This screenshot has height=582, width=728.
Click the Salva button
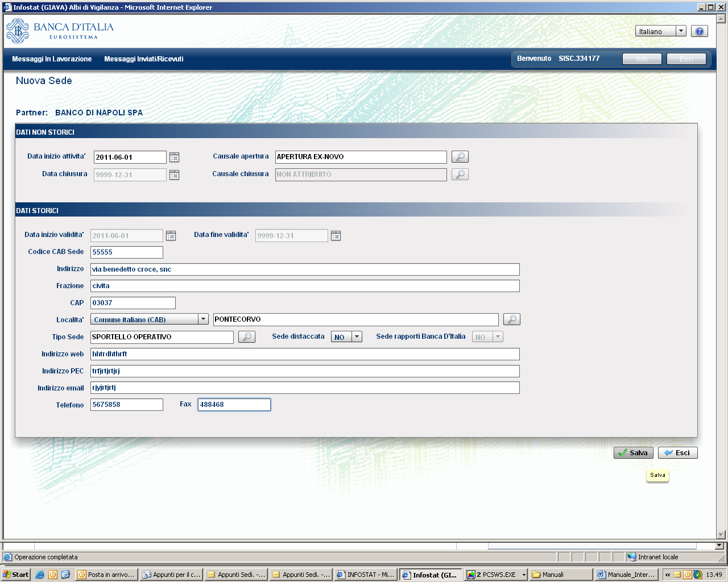coord(634,453)
